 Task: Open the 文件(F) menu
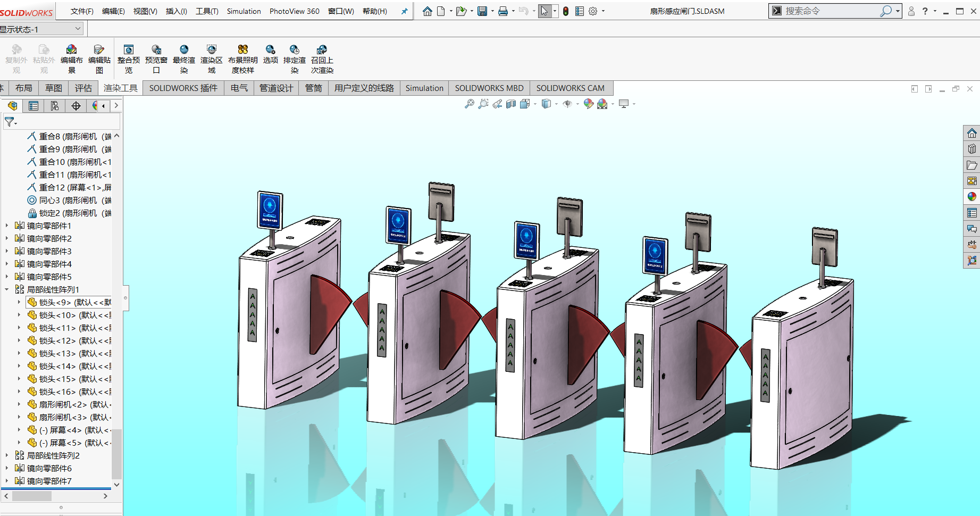click(82, 11)
